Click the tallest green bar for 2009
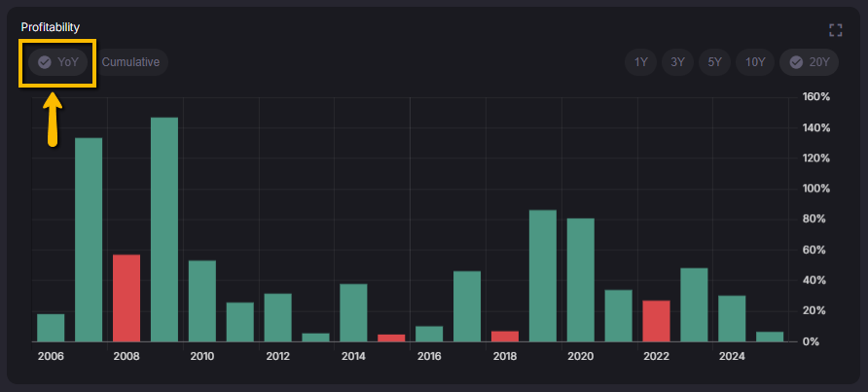868x392 pixels. tap(164, 230)
